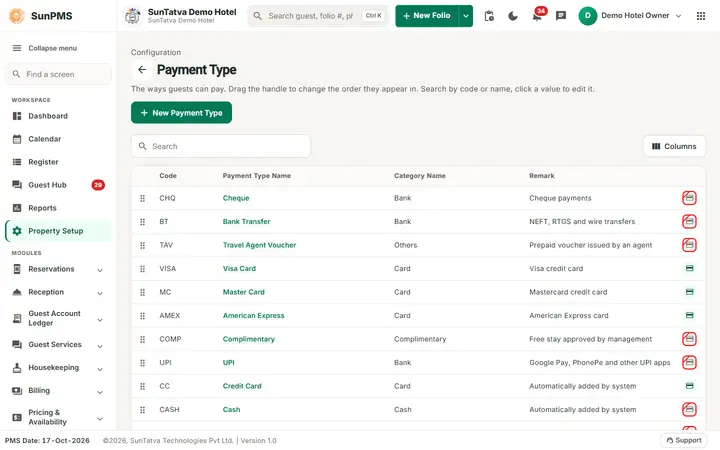Expand the Pricing & Availability module

click(x=100, y=418)
